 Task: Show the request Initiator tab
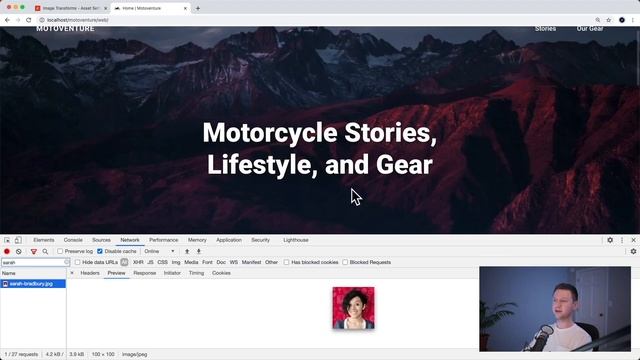point(172,273)
